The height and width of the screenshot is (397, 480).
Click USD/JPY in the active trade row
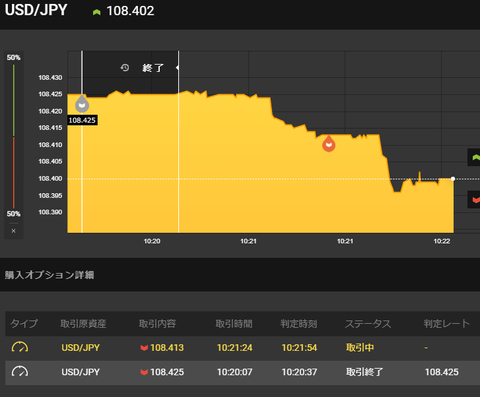(81, 348)
